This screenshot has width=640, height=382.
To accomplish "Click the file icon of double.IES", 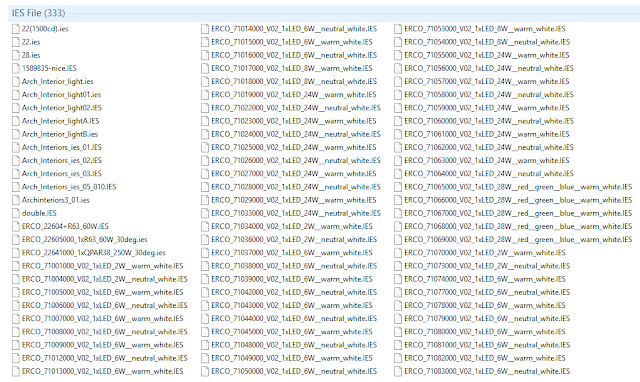I will click(x=16, y=213).
